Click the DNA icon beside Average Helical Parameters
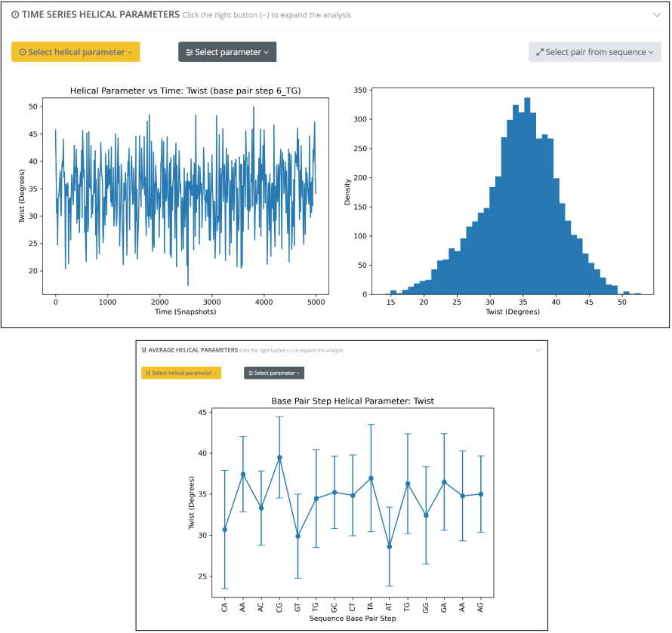This screenshot has width=672, height=633. 144,350
